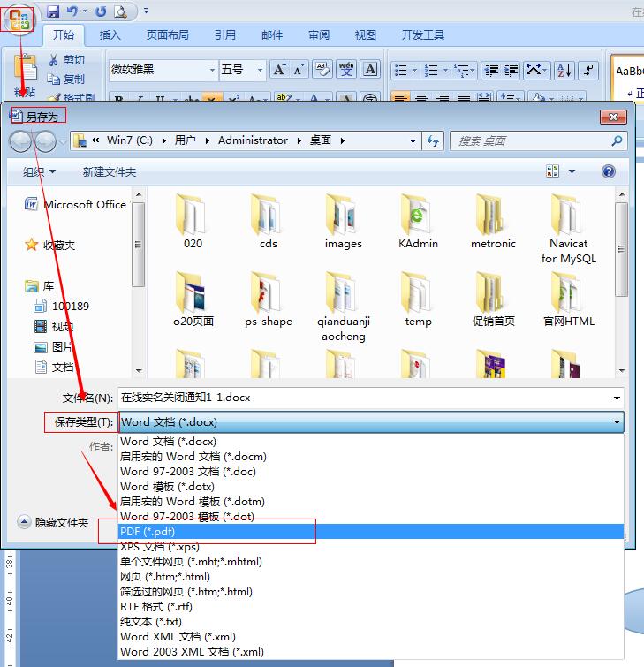Open the font name dropdown 微软雅黑
Screen dimensions: 644x667
pyautogui.click(x=212, y=70)
